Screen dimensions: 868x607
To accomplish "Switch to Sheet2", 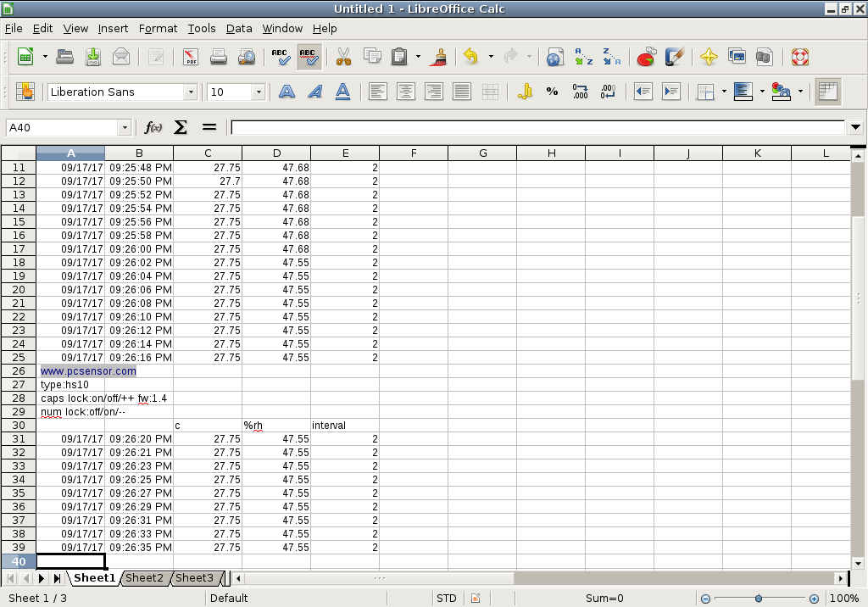I will click(144, 578).
